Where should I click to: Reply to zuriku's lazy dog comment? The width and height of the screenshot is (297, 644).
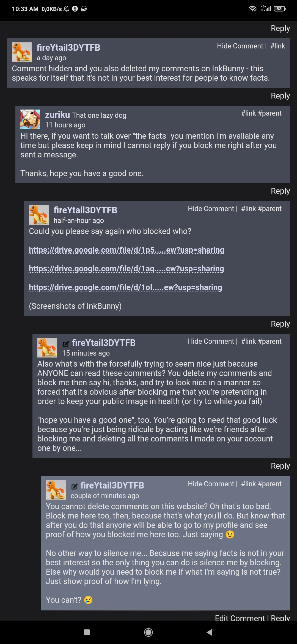click(280, 191)
